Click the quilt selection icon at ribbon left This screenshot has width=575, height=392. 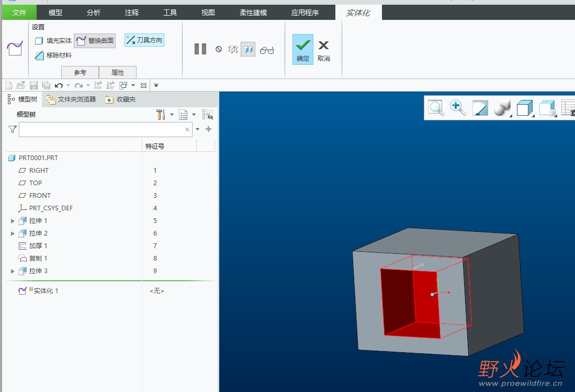pos(15,48)
